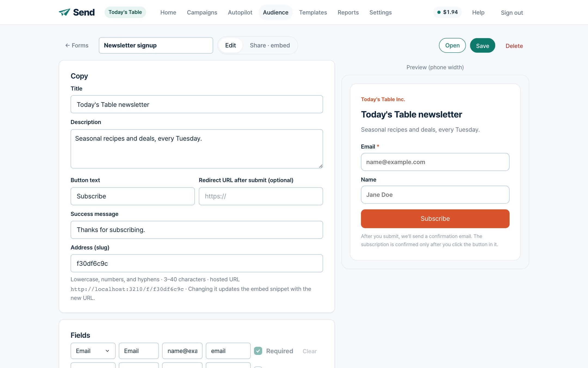The width and height of the screenshot is (588, 368).
Task: Open the Home menu item
Action: coord(168,13)
